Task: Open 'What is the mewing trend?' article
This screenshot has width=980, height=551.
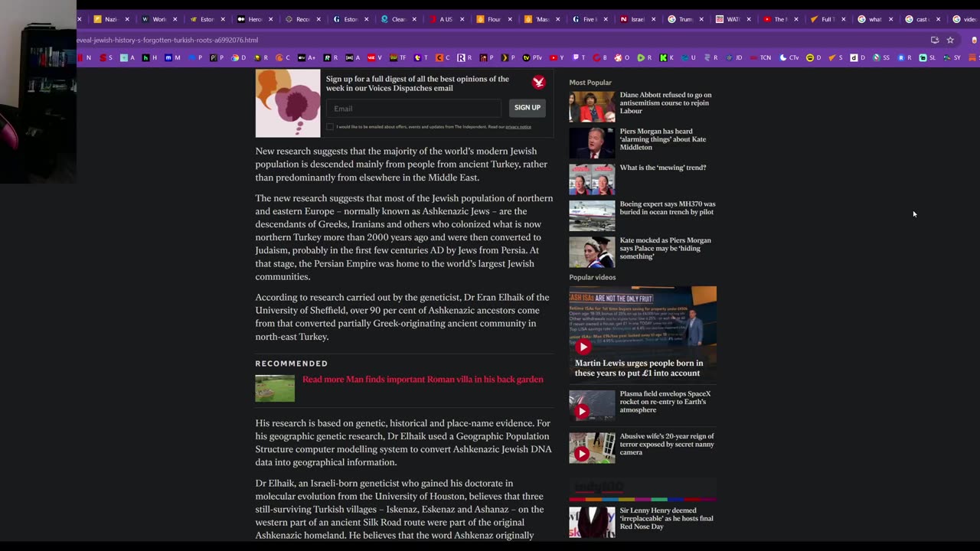Action: pos(663,168)
